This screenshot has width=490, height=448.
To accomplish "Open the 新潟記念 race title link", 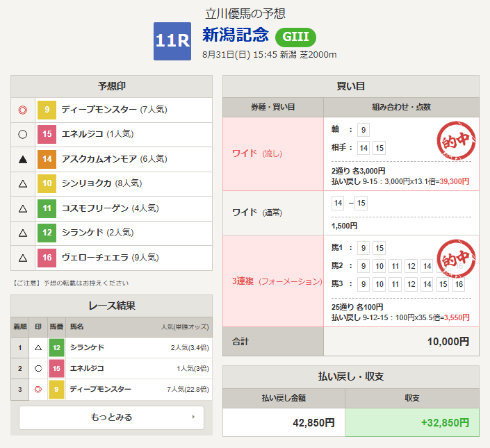I will [235, 35].
